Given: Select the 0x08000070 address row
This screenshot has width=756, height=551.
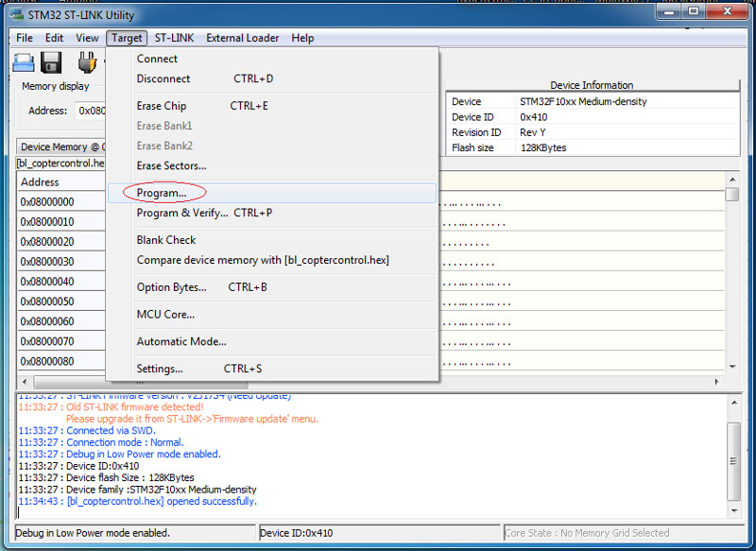Looking at the screenshot, I should tap(61, 341).
